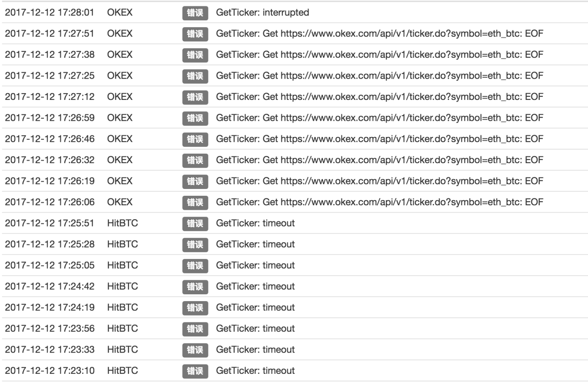Select the timeout message at 17:24:19
This screenshot has height=382, width=588.
point(256,307)
